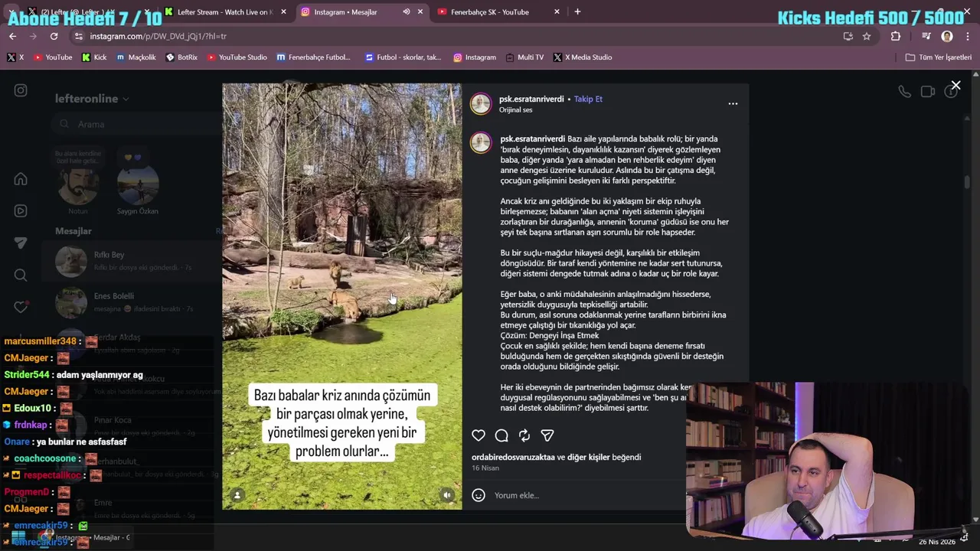Close the Instagram Mesajlar tab
Image resolution: width=980 pixels, height=551 pixels.
click(x=420, y=12)
